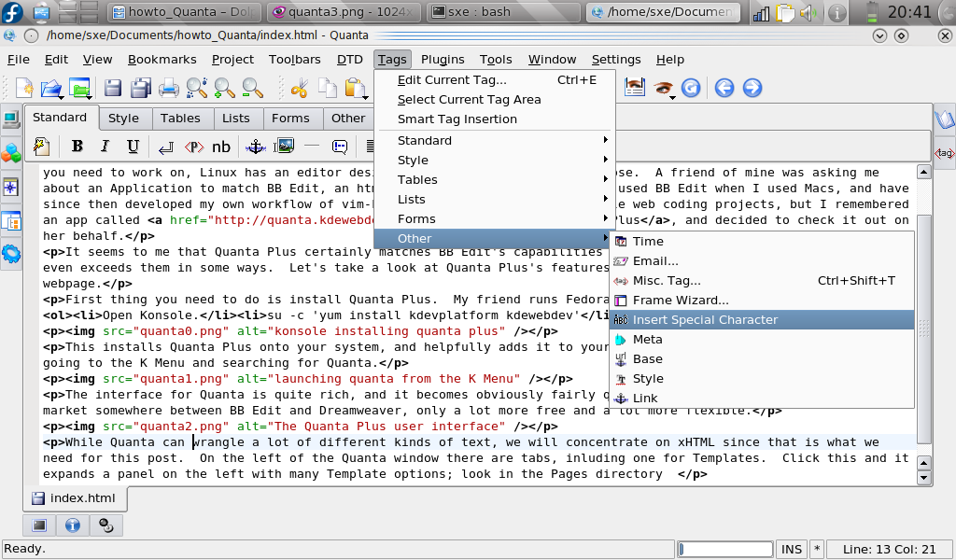The height and width of the screenshot is (560, 956).
Task: Open the colored cubes sidebar panel
Action: click(x=11, y=153)
